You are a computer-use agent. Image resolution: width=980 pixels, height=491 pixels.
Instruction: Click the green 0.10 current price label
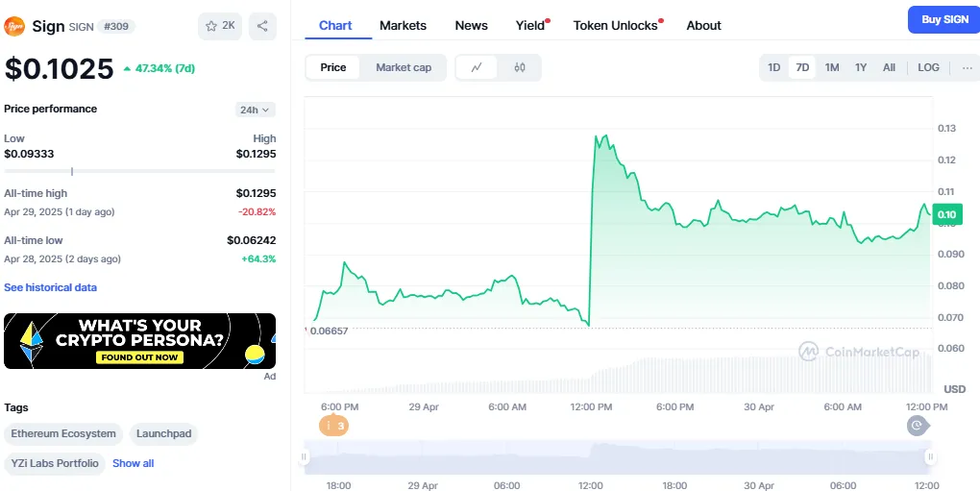point(947,215)
